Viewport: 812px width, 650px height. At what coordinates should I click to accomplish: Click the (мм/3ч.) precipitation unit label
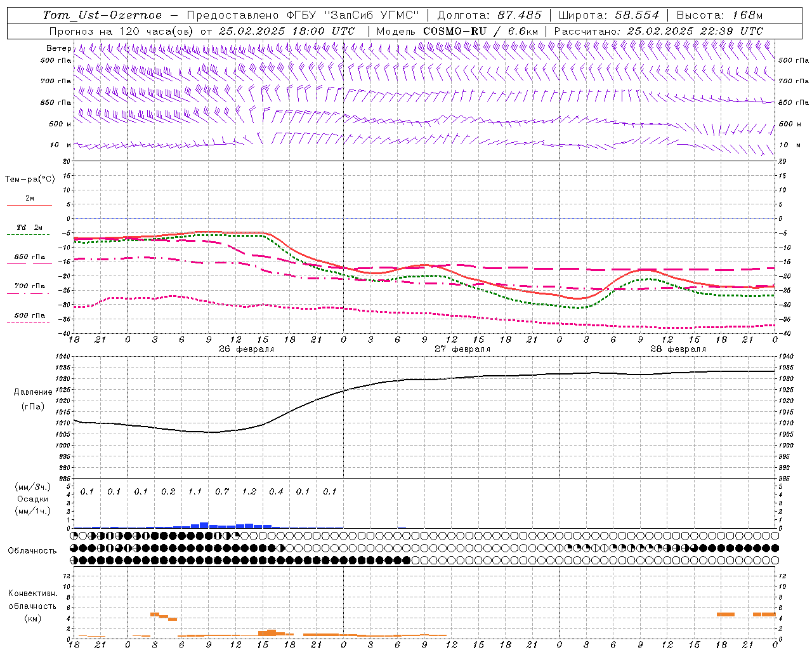point(33,487)
